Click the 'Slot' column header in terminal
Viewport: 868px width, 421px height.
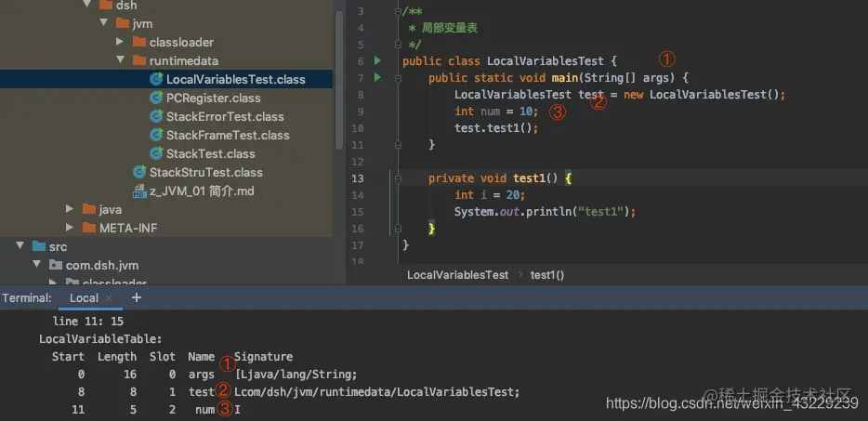tap(163, 357)
